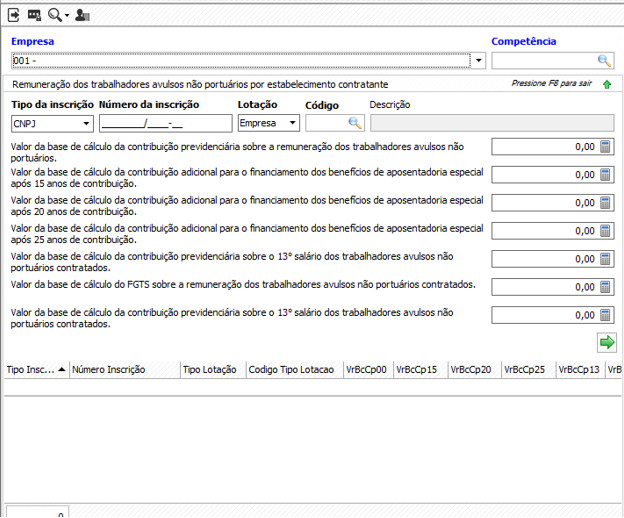Click the exit door icon in toolbar
624x518 pixels.
tap(14, 16)
